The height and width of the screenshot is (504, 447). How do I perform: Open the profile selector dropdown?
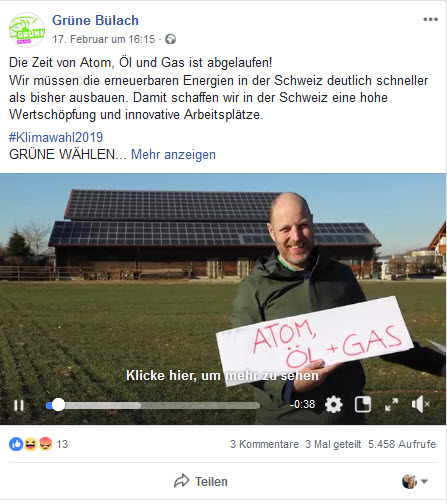click(415, 482)
